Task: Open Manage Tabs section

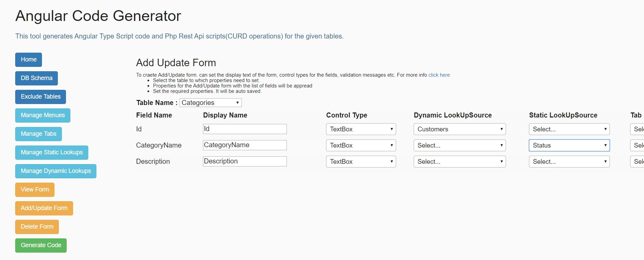Action: [39, 134]
